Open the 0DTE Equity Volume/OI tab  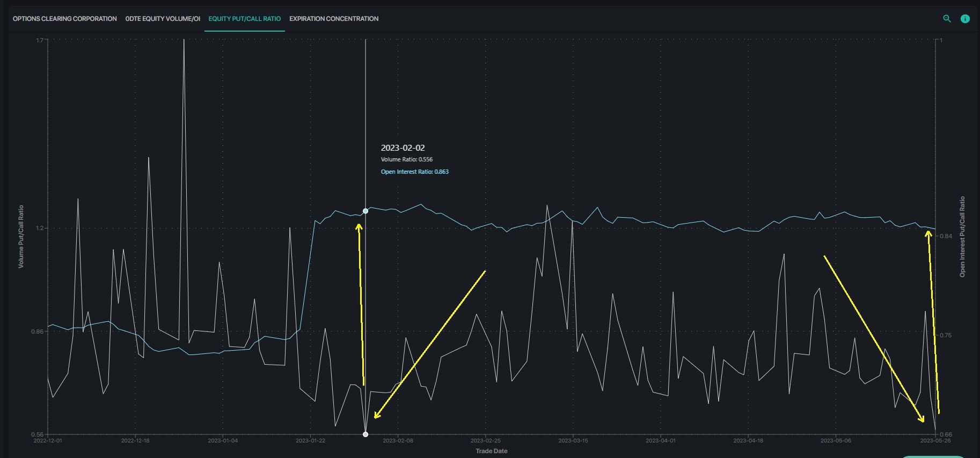163,19
